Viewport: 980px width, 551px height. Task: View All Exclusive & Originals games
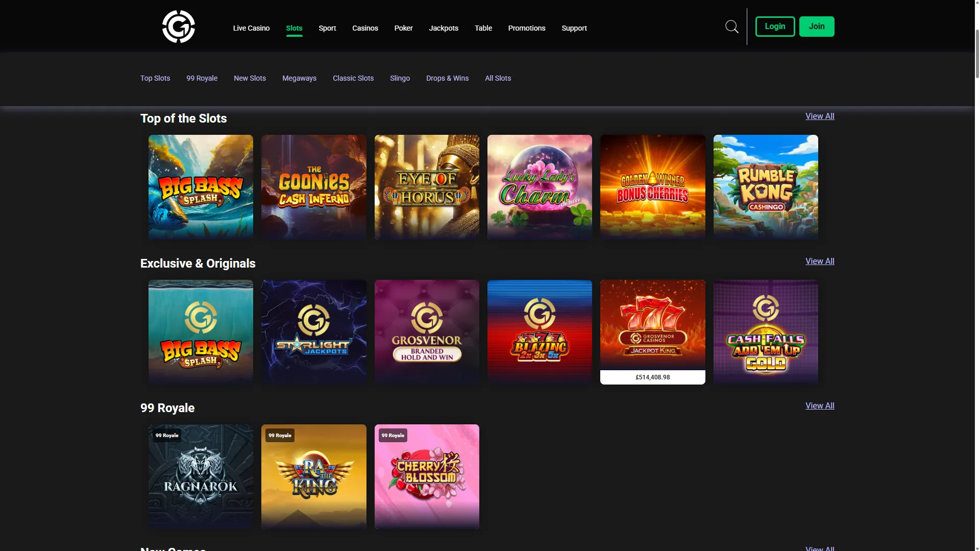pyautogui.click(x=820, y=261)
